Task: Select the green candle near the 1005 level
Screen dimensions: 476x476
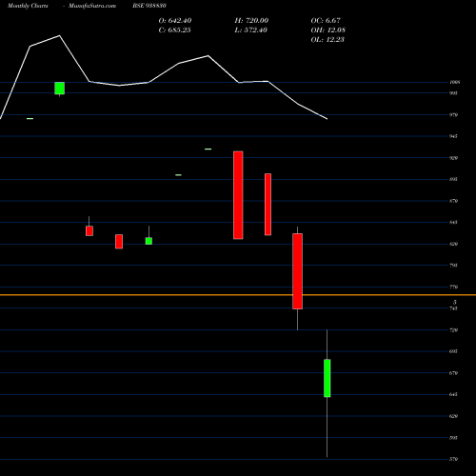Action: pos(60,89)
